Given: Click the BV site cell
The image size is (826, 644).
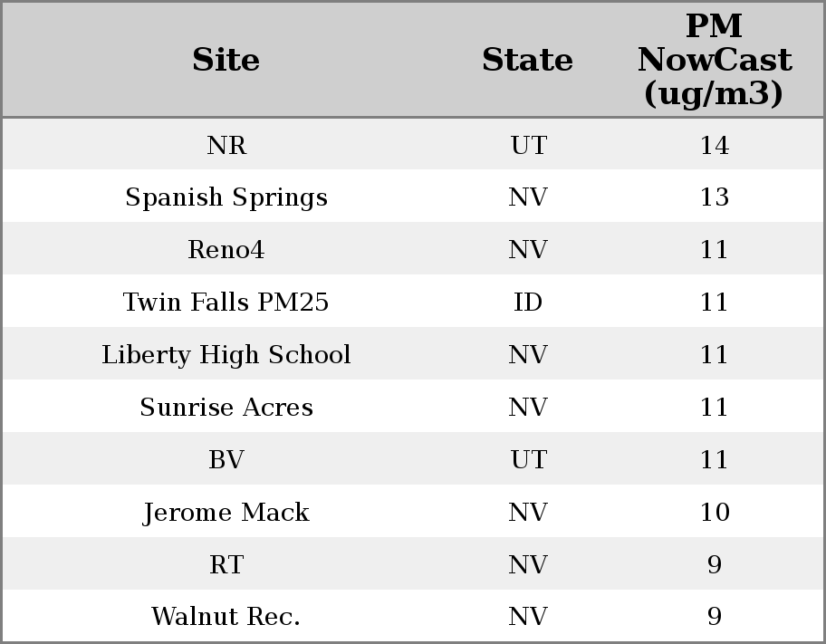Looking at the screenshot, I should 226,460.
